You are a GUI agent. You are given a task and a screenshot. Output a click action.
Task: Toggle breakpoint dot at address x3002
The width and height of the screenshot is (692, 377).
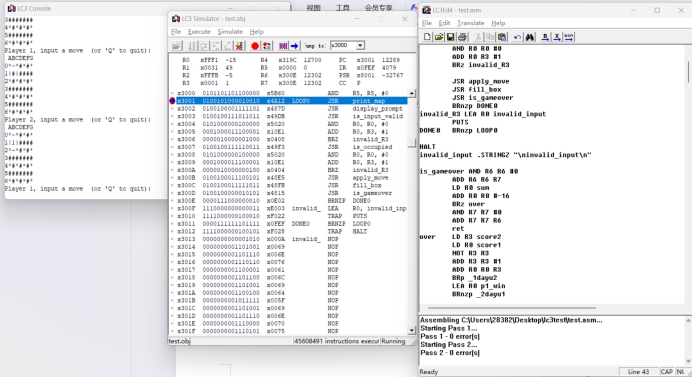pos(172,109)
